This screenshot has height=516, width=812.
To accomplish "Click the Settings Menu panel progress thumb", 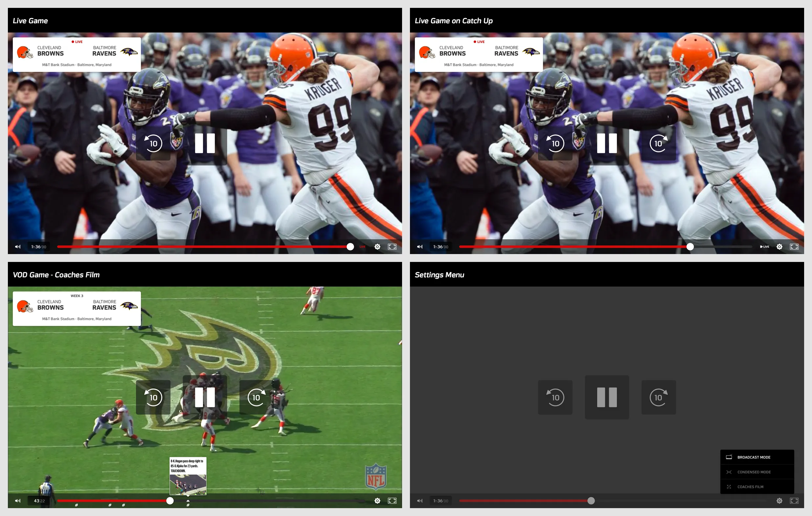I will [591, 501].
